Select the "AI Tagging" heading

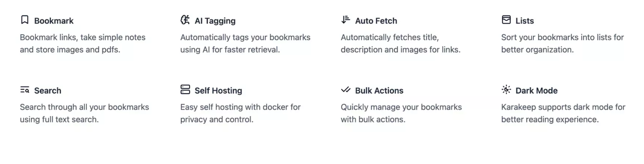(215, 21)
